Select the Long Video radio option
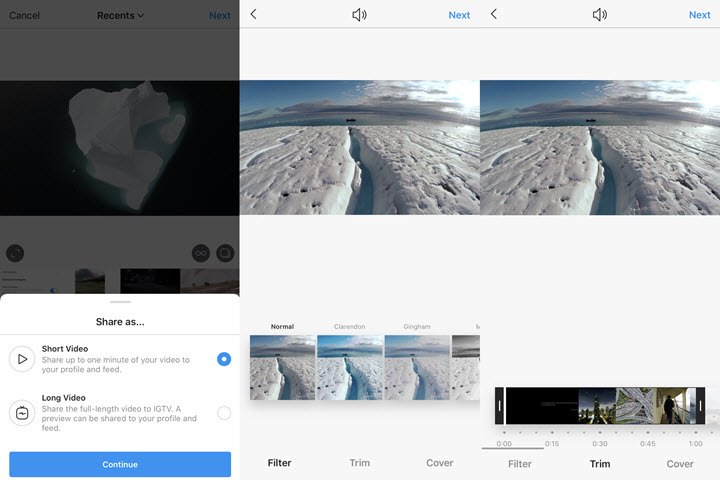Viewport: 720px width, 480px height. tap(224, 413)
